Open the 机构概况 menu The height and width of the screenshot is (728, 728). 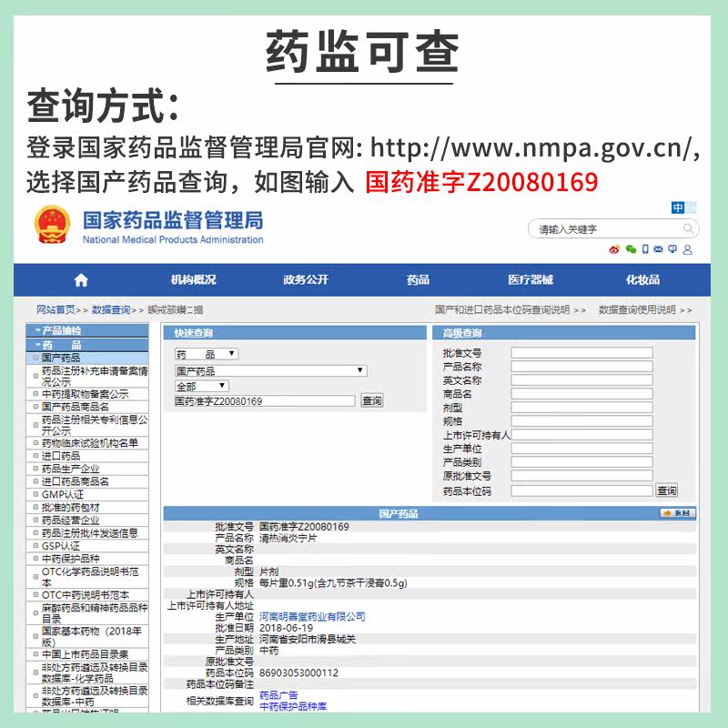(x=193, y=279)
